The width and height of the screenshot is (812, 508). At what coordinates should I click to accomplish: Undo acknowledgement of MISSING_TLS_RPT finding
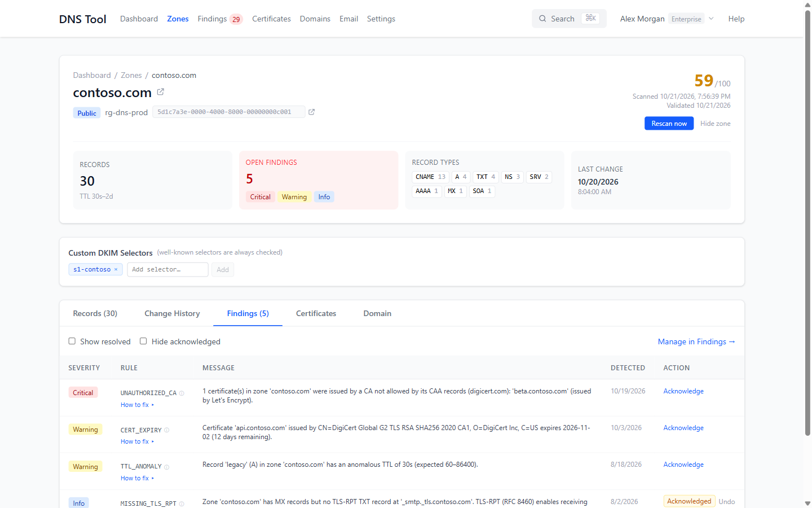[x=727, y=501]
